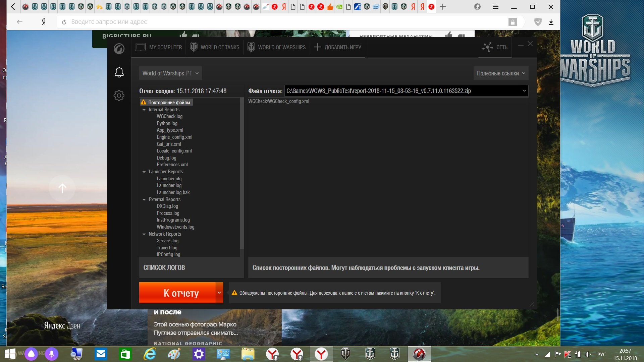644x362 pixels.
Task: Select Engine_config.xml in the tree
Action: [x=174, y=137]
